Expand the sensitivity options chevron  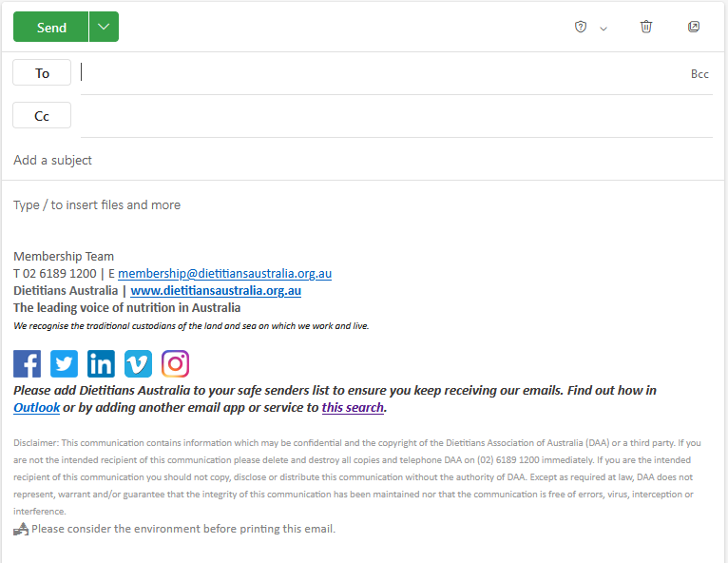pos(603,29)
